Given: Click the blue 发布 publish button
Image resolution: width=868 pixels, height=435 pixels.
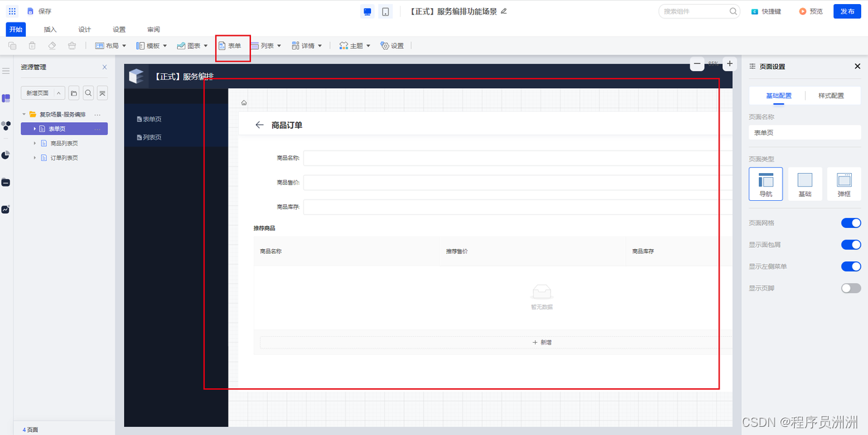Looking at the screenshot, I should (847, 11).
